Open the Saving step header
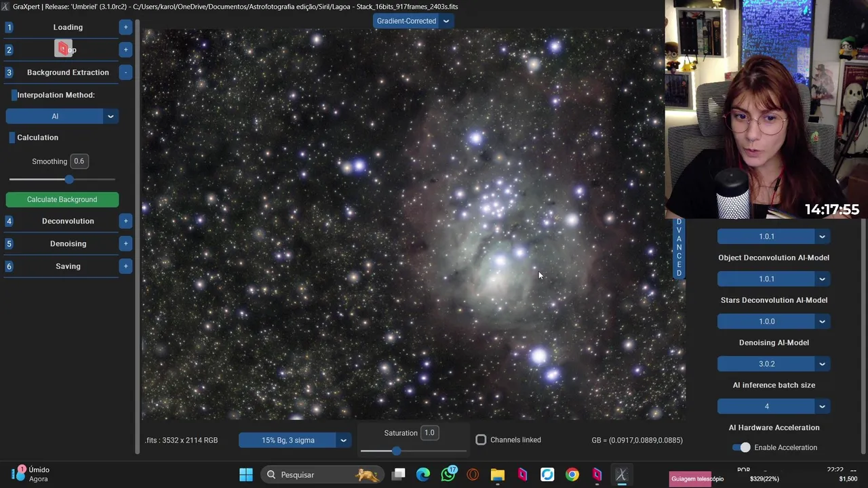 tap(68, 266)
